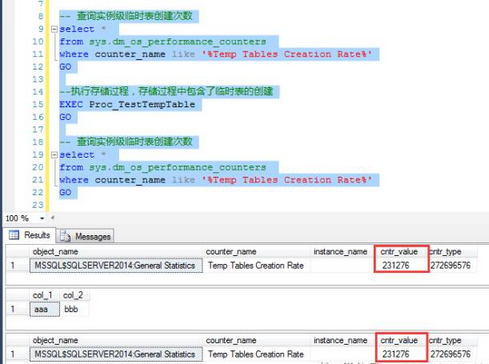Click the GO statement on line 12
489x364 pixels.
tap(65, 67)
